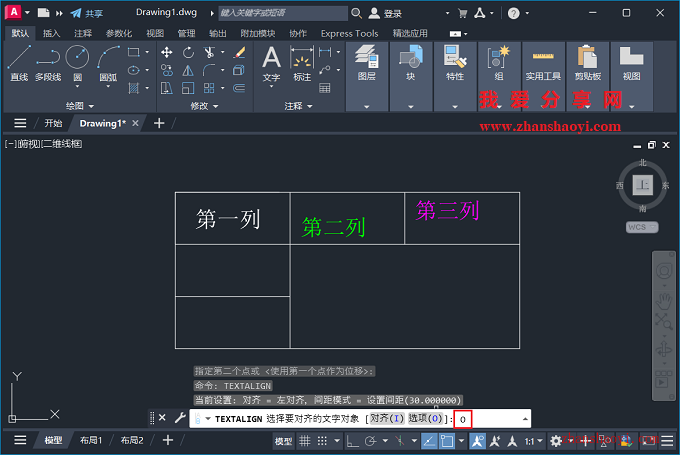
Task: Activate the Trim scissors tool
Action: coord(209,52)
